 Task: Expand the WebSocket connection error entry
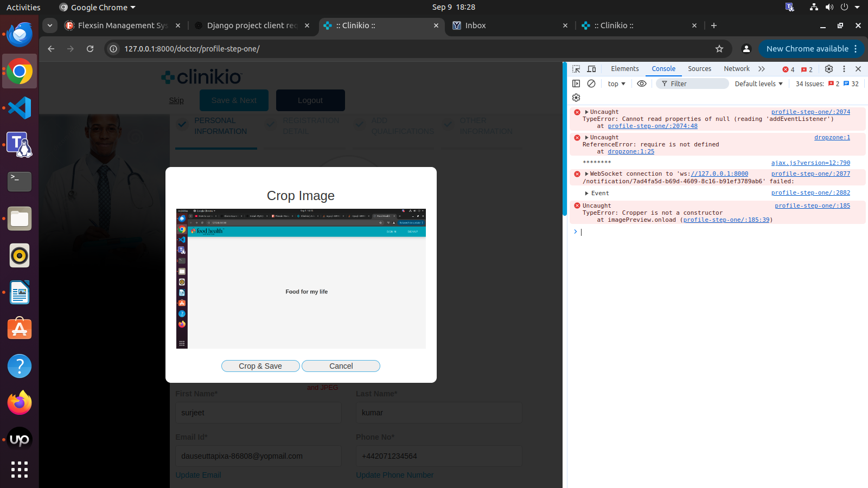[x=586, y=174]
